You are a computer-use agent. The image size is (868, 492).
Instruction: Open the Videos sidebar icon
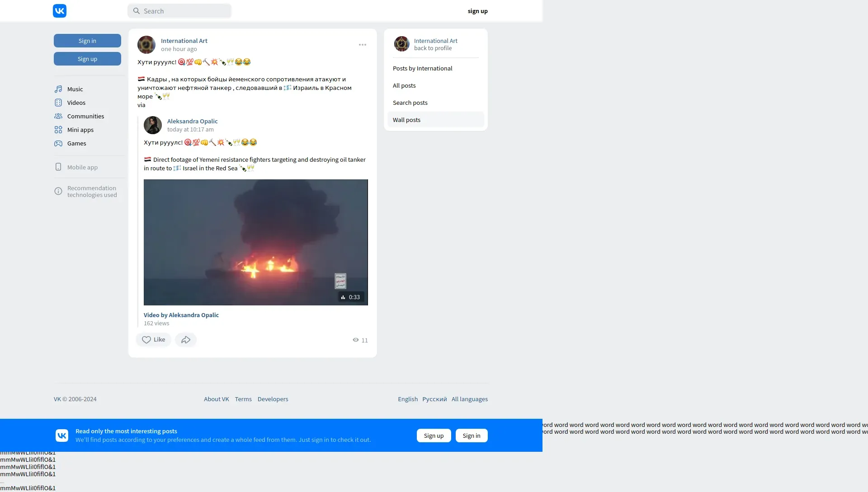point(58,103)
